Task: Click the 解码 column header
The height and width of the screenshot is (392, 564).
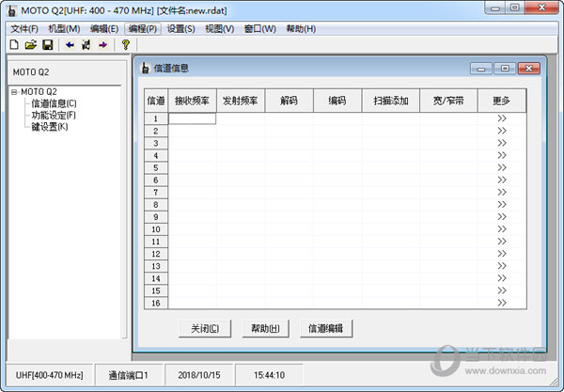Action: (x=290, y=101)
